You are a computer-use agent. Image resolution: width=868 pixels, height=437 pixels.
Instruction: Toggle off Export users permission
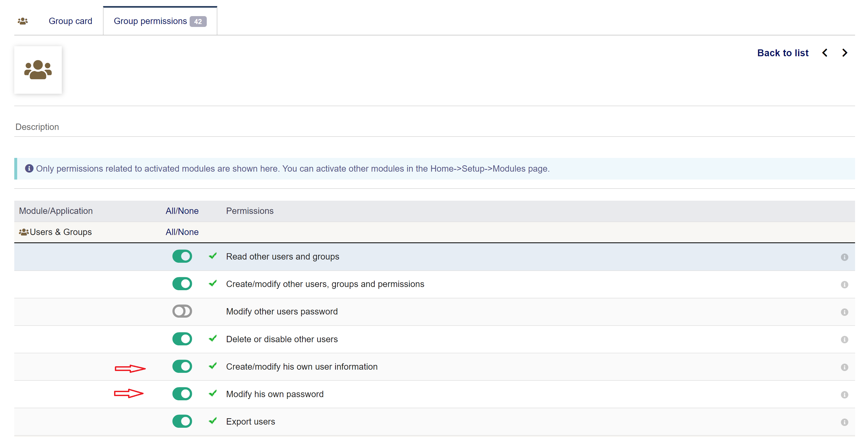182,421
